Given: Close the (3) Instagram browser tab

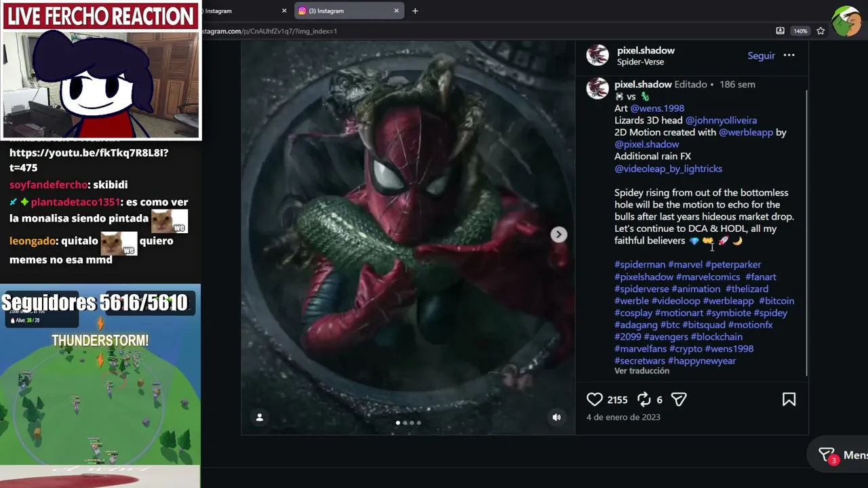Looking at the screenshot, I should tap(396, 11).
